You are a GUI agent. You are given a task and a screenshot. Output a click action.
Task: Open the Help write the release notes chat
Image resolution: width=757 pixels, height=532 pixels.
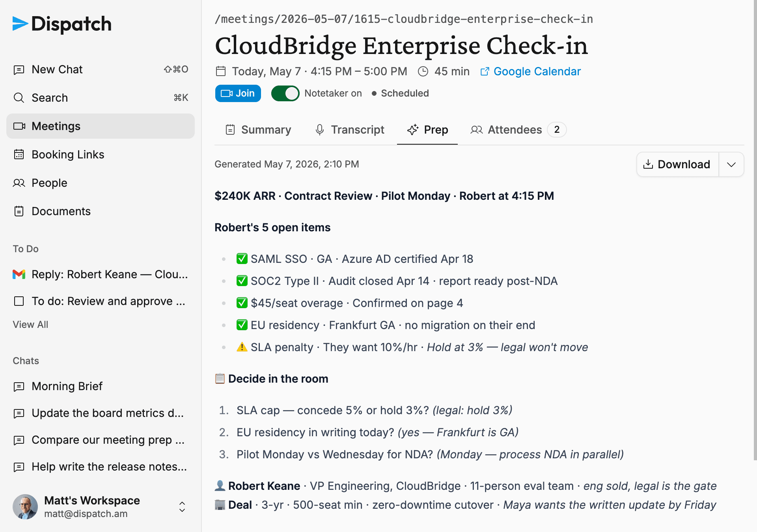(x=101, y=467)
